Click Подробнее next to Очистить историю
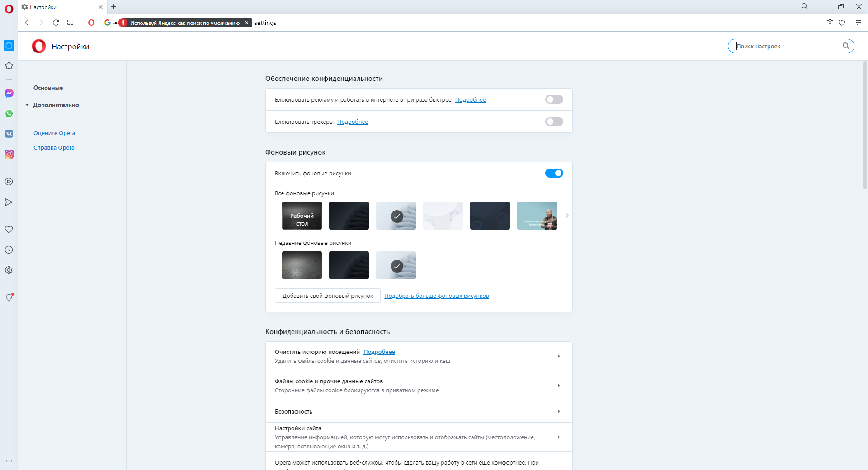Image resolution: width=868 pixels, height=470 pixels. coord(379,352)
